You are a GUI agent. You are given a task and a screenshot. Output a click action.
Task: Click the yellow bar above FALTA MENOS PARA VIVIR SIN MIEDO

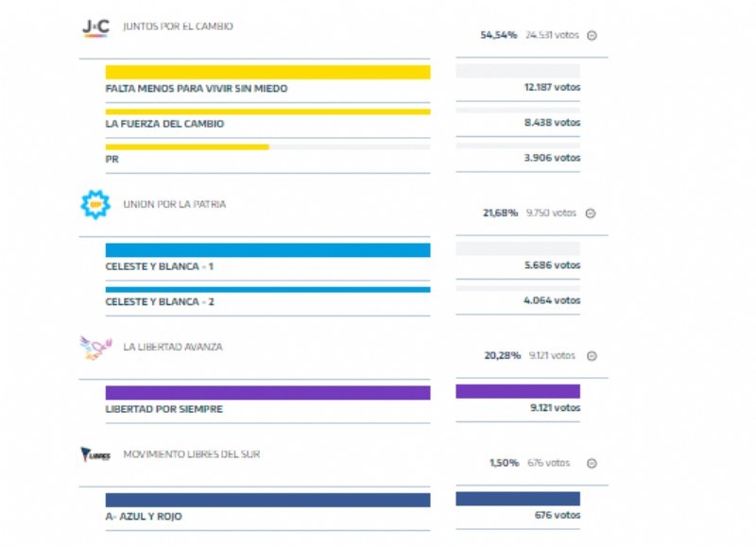click(267, 72)
